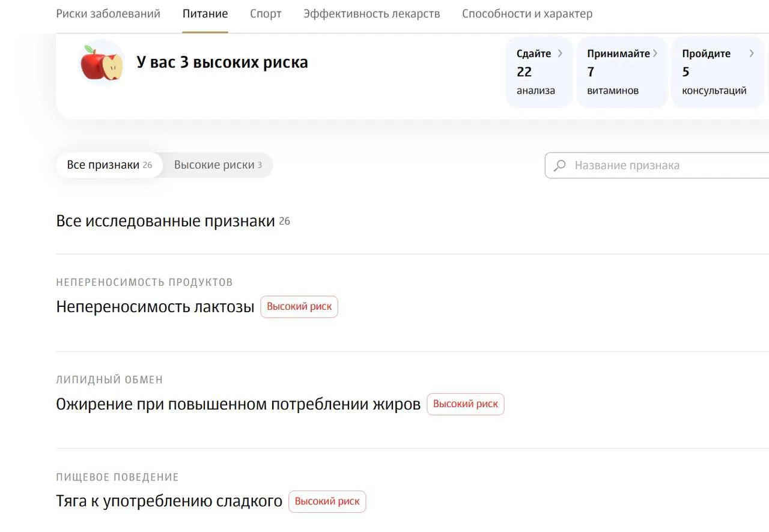This screenshot has width=769, height=532.
Task: Click the magnifier icon in search field
Action: pyautogui.click(x=560, y=165)
